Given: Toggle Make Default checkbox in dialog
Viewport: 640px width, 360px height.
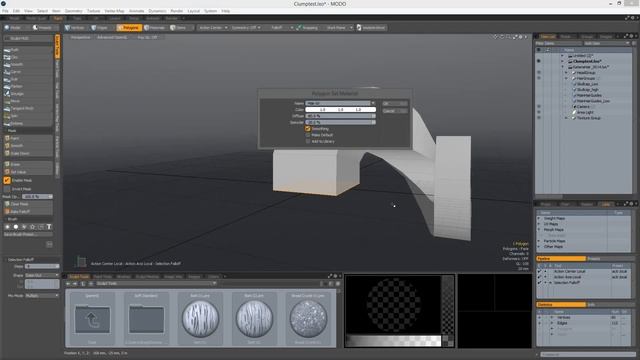Looking at the screenshot, I should point(308,135).
